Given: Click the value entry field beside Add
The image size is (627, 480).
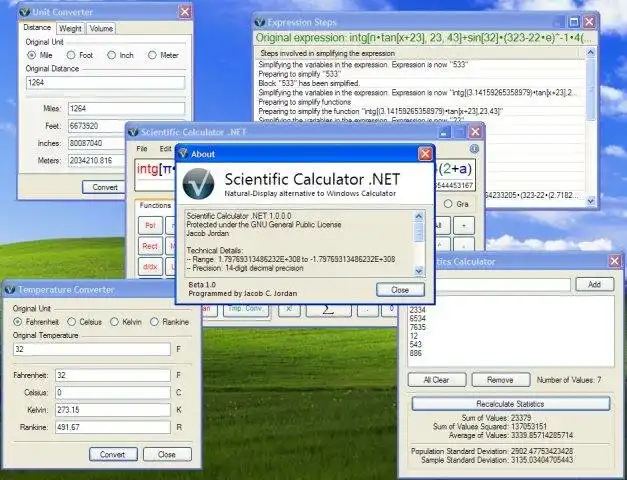Looking at the screenshot, I should (502, 284).
